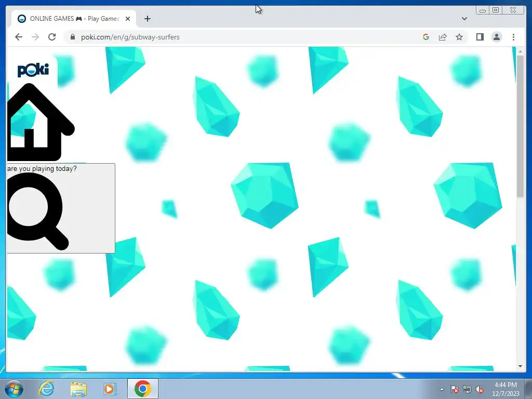
Task: Open Chrome three-dot menu
Action: 513,37
